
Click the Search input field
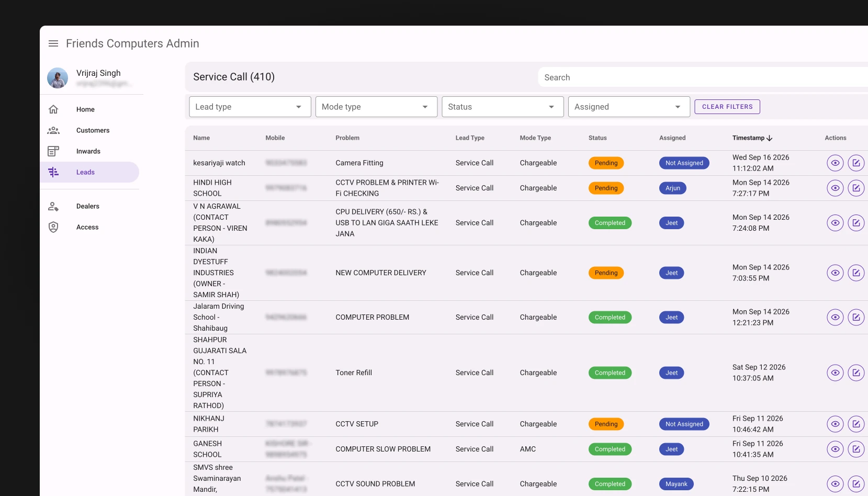coord(703,77)
